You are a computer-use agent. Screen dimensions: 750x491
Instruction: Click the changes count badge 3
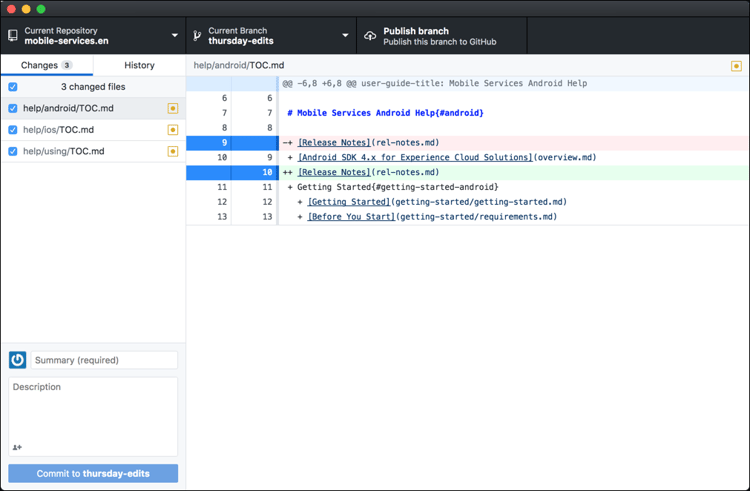tap(66, 65)
